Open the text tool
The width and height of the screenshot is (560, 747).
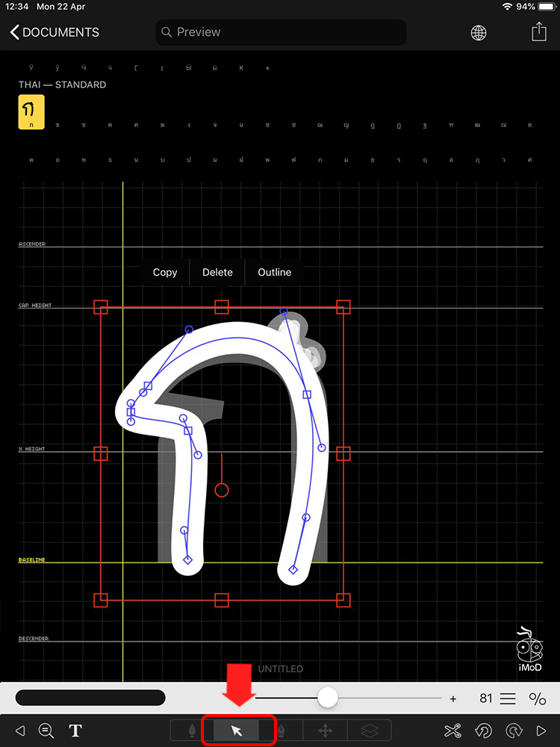[x=75, y=731]
